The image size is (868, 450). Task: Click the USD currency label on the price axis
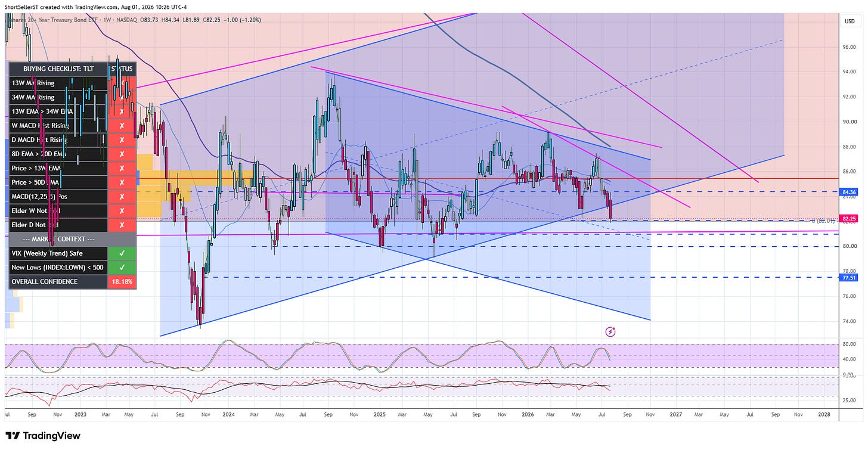849,21
